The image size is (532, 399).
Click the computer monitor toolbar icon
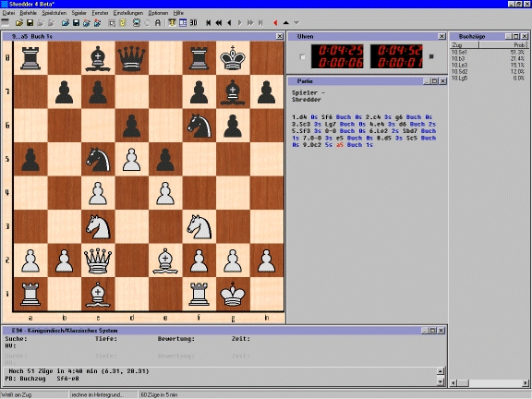[137, 23]
